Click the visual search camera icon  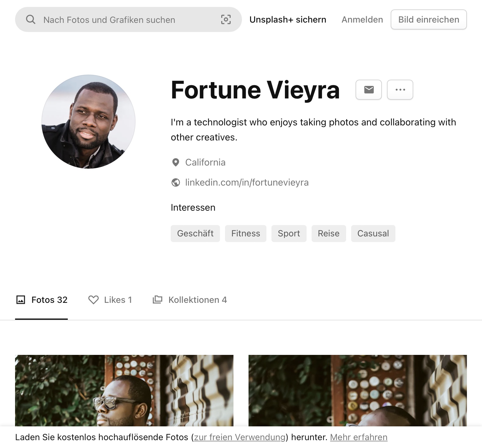coord(226,19)
